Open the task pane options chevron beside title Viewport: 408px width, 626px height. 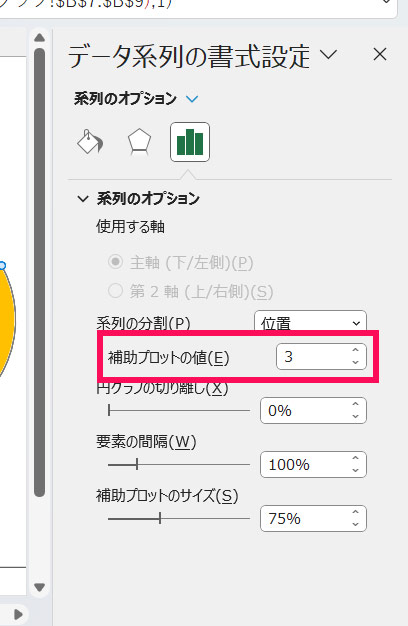coord(329,54)
